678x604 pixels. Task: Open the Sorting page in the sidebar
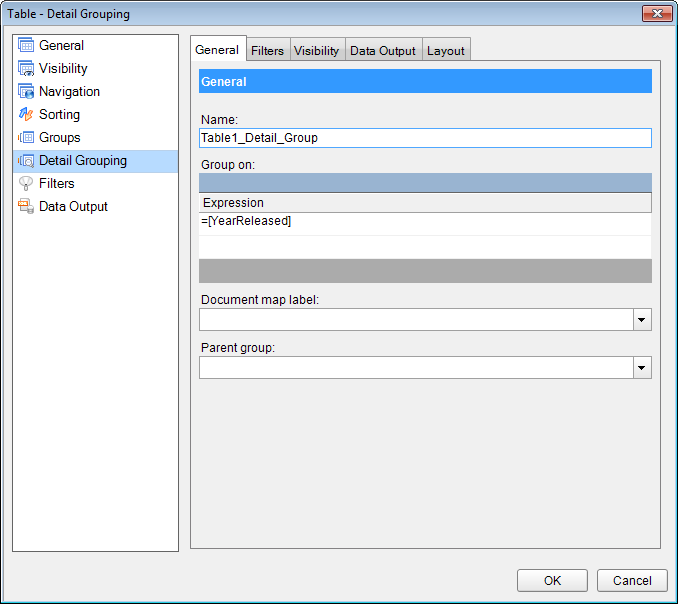(x=96, y=114)
